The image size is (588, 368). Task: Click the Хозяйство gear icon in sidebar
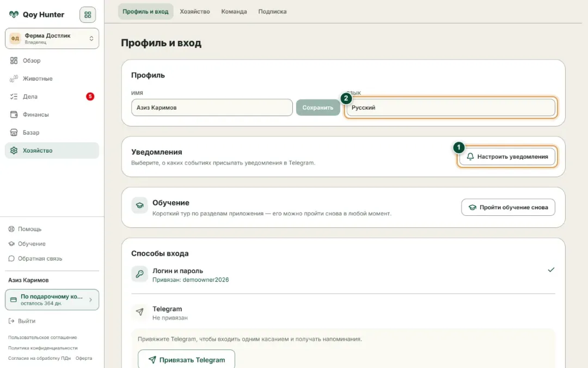(x=14, y=150)
